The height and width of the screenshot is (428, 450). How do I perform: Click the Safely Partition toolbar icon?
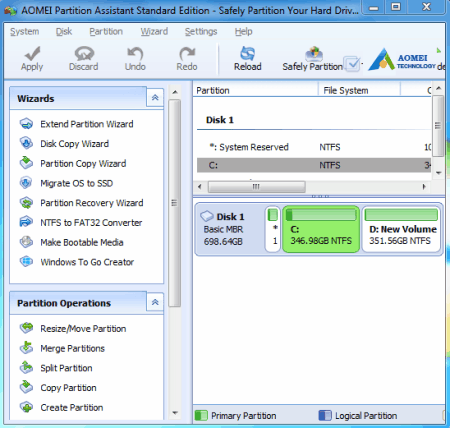(x=314, y=54)
